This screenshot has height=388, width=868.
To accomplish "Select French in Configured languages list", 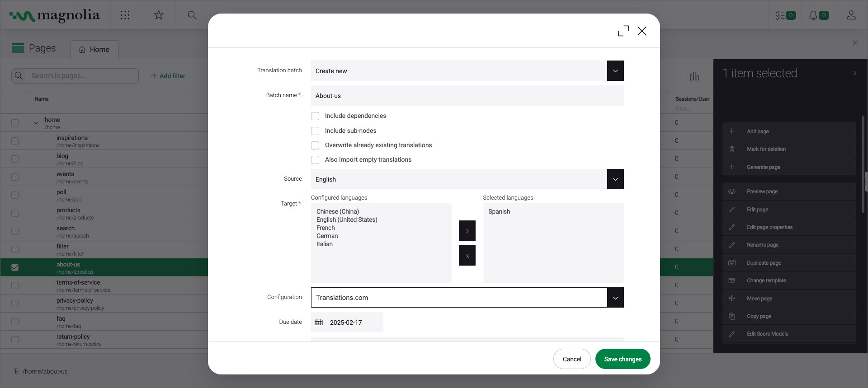I will [325, 228].
